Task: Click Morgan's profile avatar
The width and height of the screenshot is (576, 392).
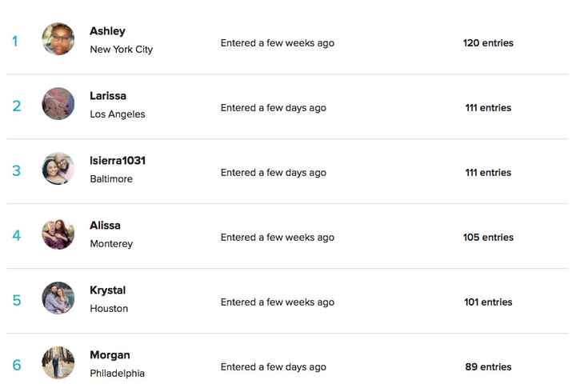Action: pos(58,363)
